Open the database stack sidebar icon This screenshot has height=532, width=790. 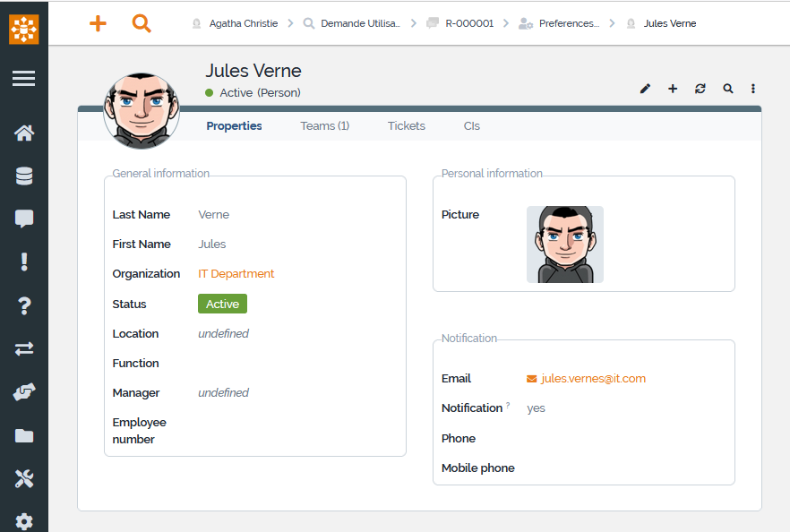point(24,176)
